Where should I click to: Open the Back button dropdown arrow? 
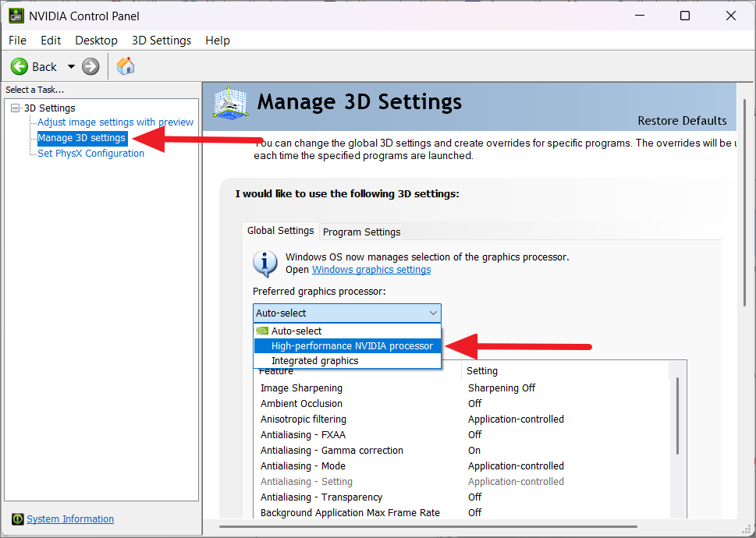[71, 66]
